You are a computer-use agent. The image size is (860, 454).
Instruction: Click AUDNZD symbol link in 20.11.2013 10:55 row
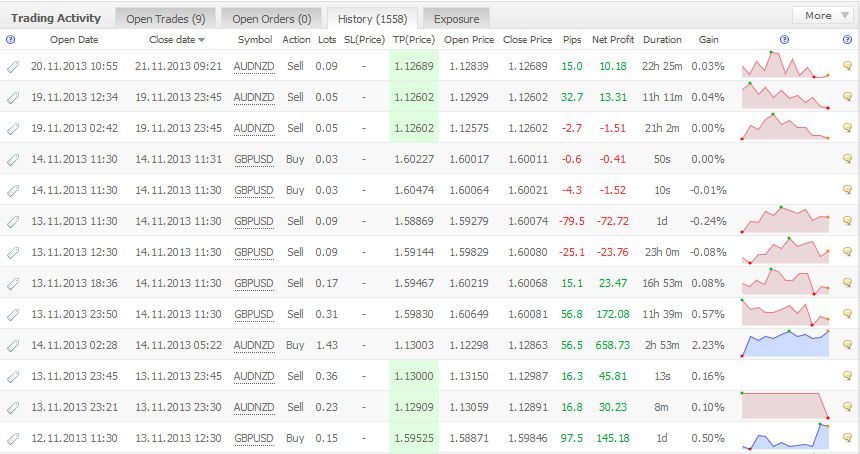point(253,66)
